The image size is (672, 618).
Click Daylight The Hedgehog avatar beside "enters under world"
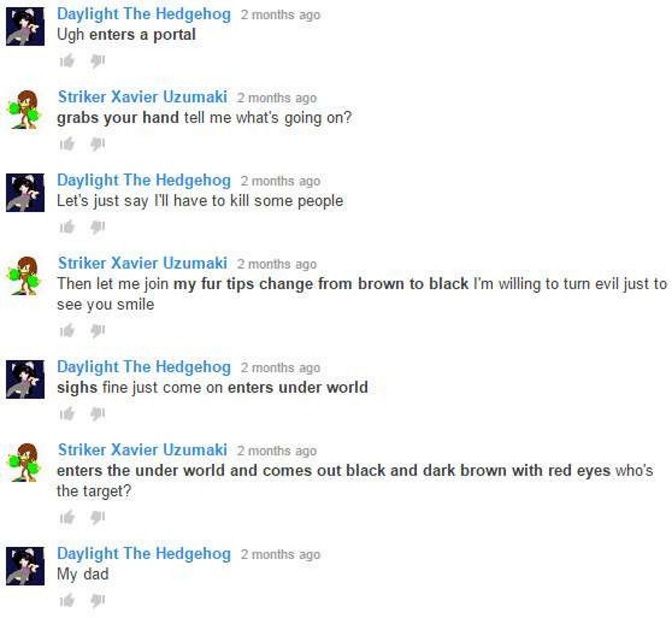tap(25, 379)
